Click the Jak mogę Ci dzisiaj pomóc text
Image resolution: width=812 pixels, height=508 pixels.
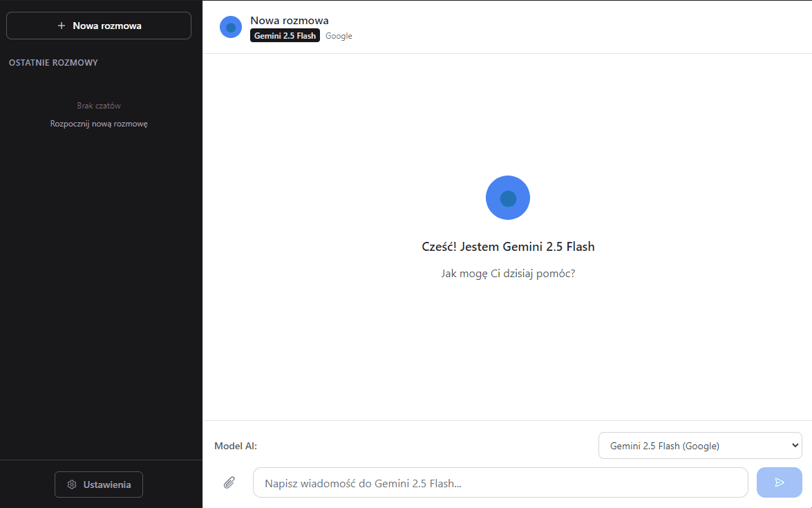(508, 273)
